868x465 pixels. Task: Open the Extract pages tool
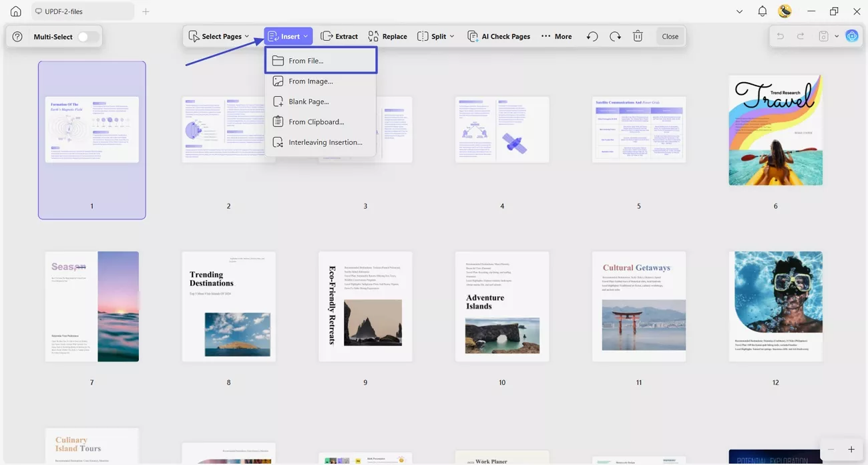click(x=339, y=36)
